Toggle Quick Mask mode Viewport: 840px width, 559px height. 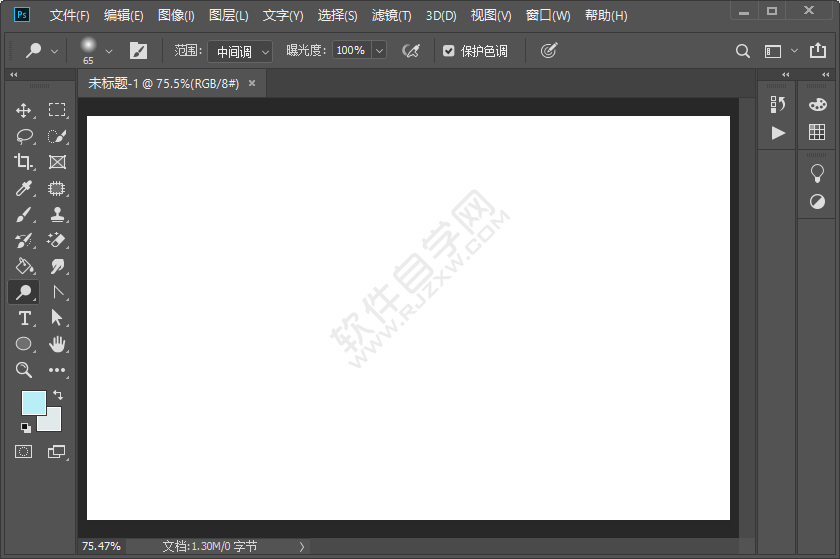click(24, 452)
